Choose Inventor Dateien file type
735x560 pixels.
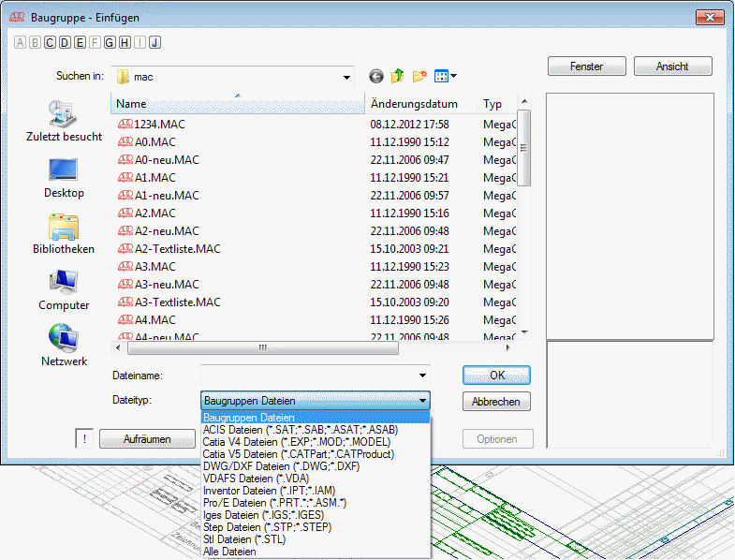pyautogui.click(x=316, y=491)
